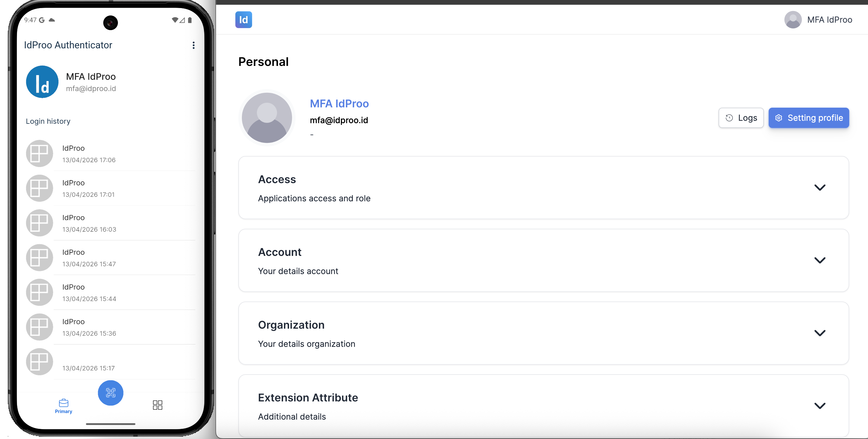Viewport: 868px width, 439px height.
Task: Click the Organization card title
Action: (x=291, y=325)
